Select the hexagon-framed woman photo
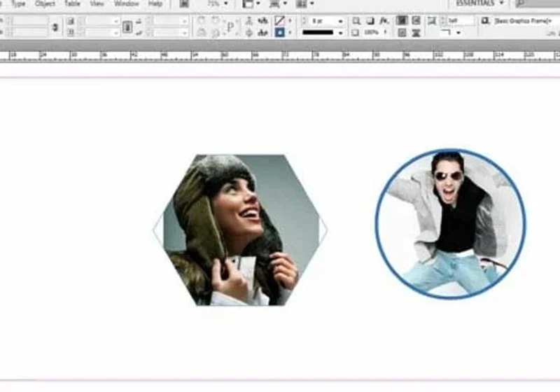The height and width of the screenshot is (392, 560). [240, 230]
